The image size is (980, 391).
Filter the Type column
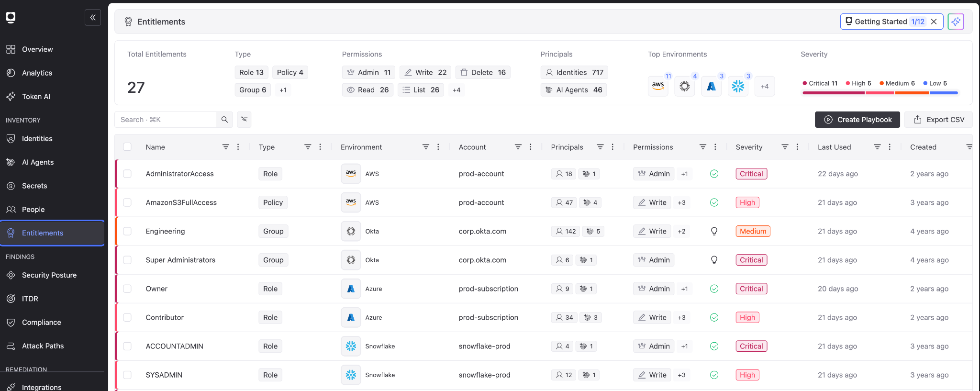pos(308,147)
